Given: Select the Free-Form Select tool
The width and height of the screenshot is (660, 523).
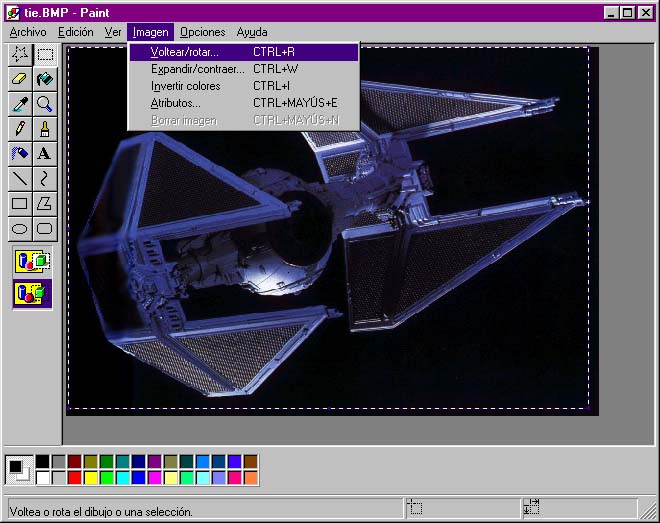Looking at the screenshot, I should tap(20, 54).
